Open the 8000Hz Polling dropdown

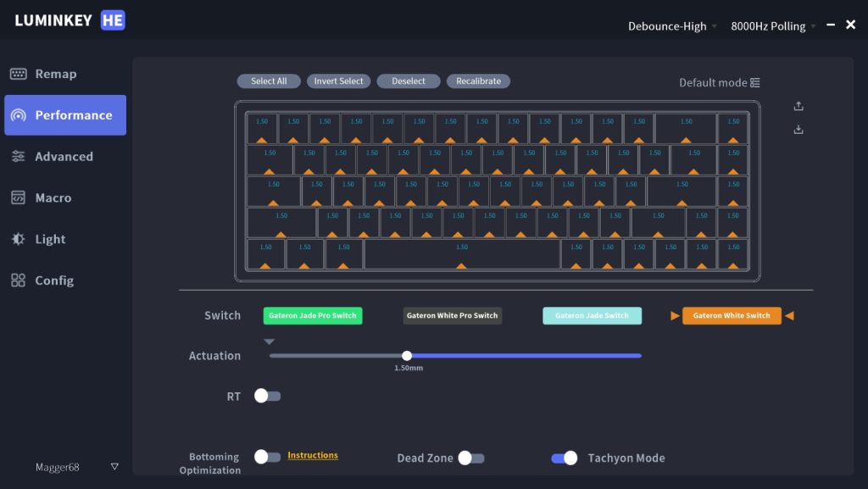coord(773,26)
